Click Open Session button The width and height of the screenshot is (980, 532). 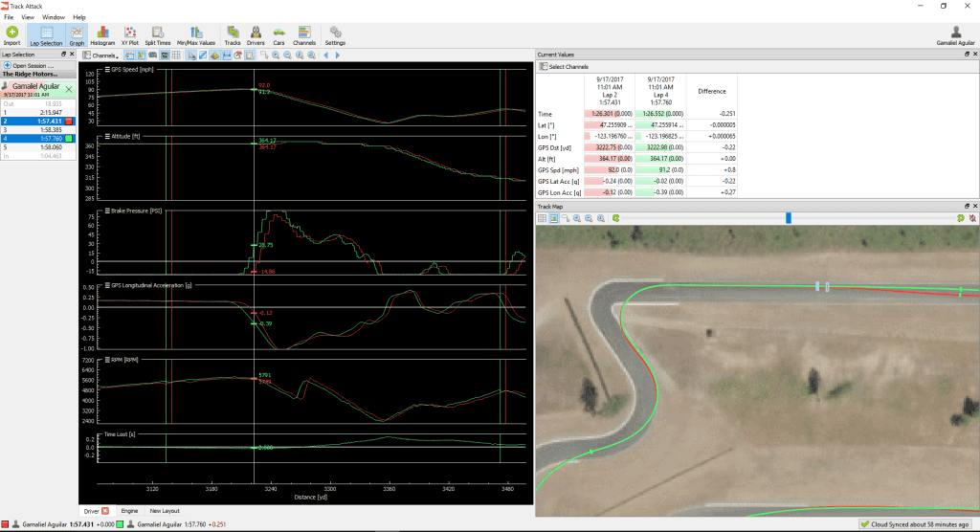(29, 65)
